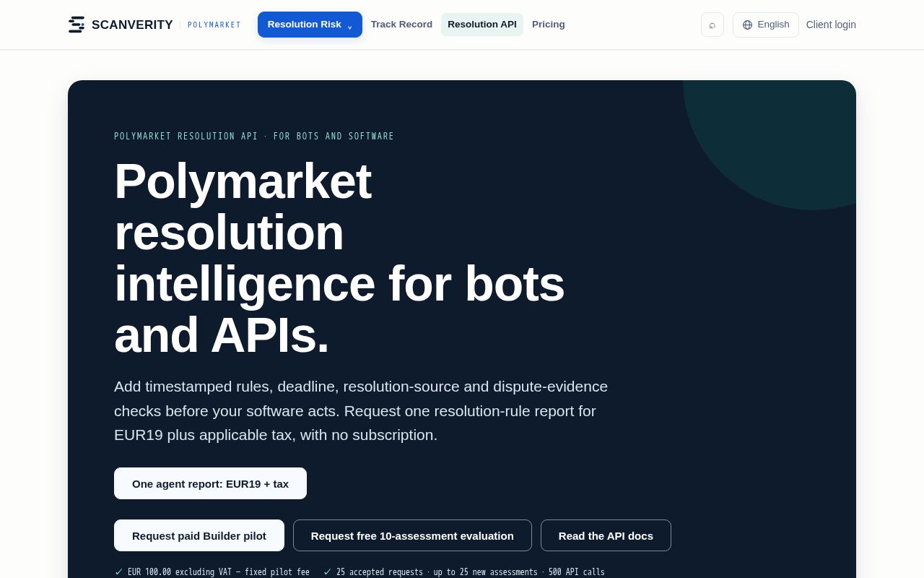Open Read the API docs
Screen dimensions: 924x578
[606, 535]
